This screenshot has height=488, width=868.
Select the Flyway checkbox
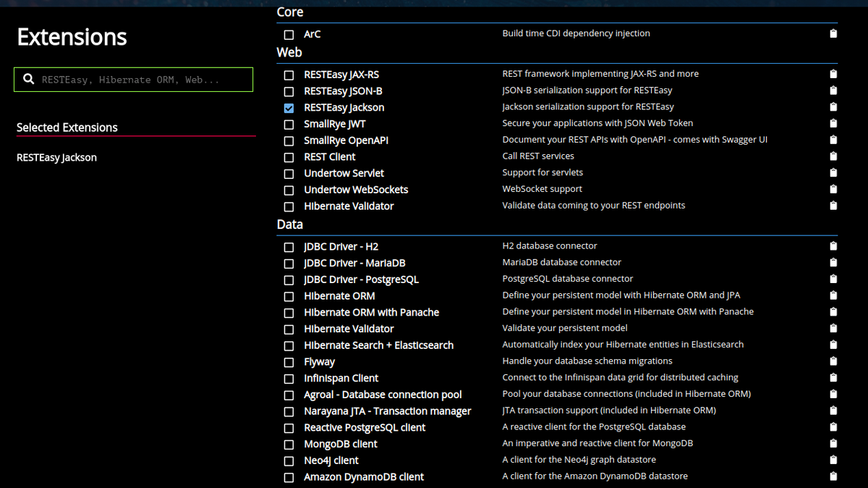[x=289, y=363]
